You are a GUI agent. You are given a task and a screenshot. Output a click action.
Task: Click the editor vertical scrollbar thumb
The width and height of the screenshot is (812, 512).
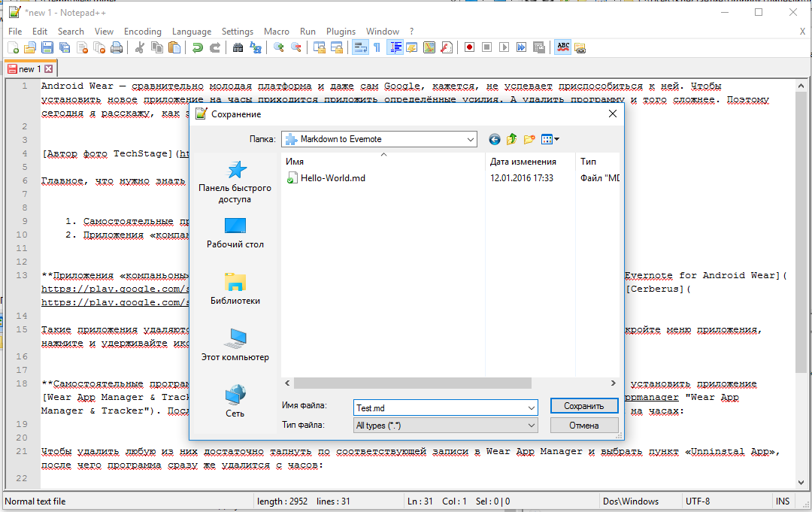[801, 232]
